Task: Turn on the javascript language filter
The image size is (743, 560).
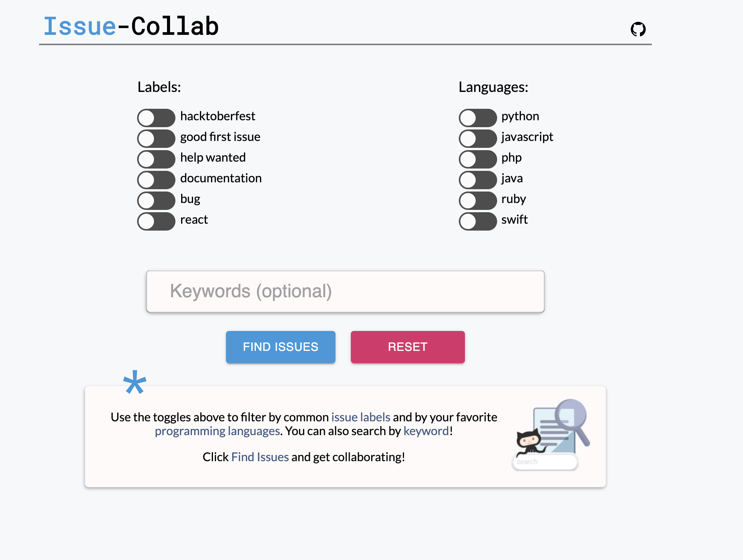Action: (x=477, y=138)
